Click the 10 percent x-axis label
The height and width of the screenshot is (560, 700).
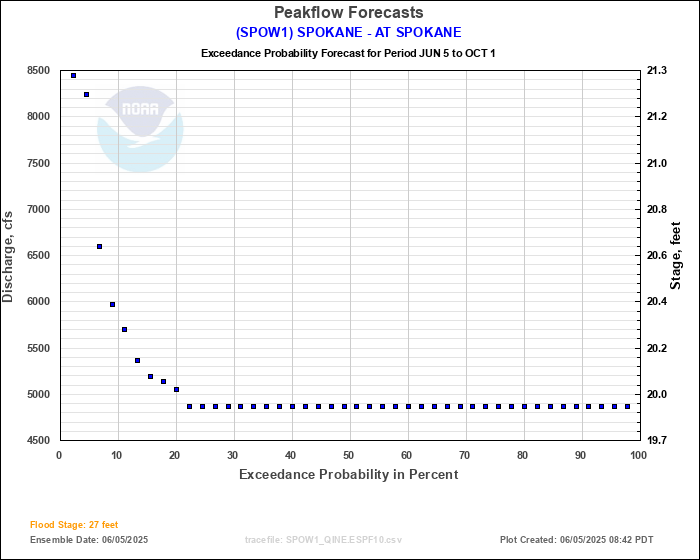117,456
